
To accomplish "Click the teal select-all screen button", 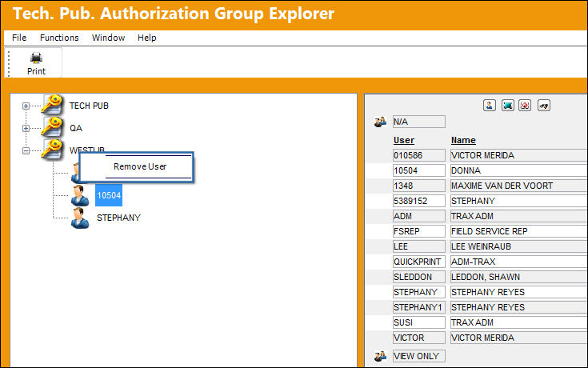I will tap(507, 106).
